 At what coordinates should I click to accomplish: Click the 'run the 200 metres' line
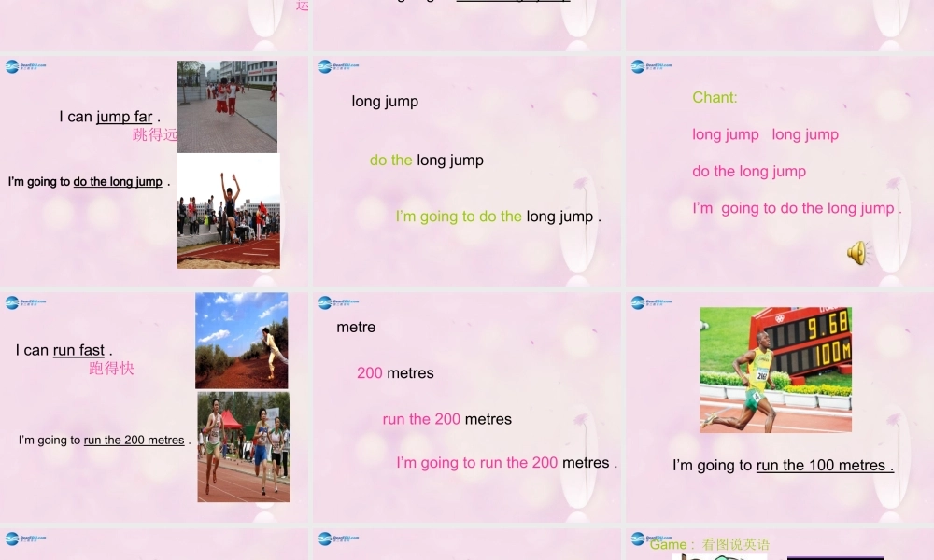point(446,420)
